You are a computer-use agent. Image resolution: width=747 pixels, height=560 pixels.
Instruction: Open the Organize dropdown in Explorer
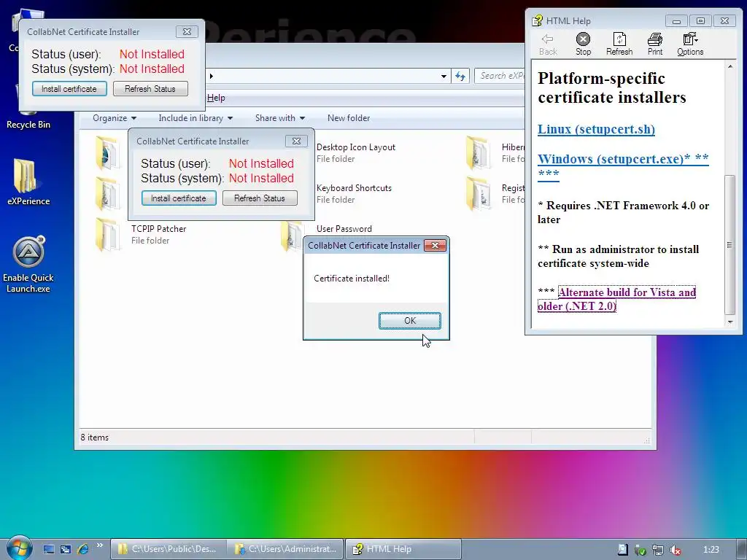[115, 118]
